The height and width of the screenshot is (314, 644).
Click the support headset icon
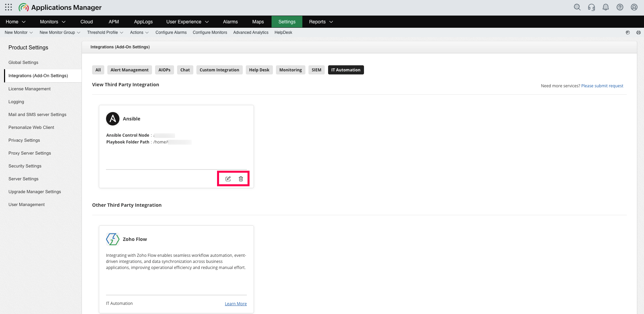pyautogui.click(x=592, y=7)
